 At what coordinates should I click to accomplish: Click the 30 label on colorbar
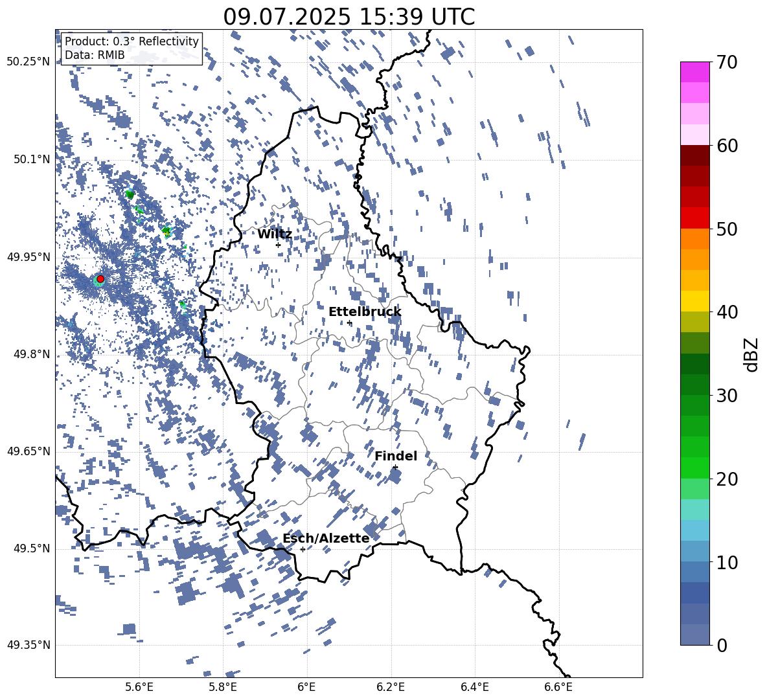(727, 396)
